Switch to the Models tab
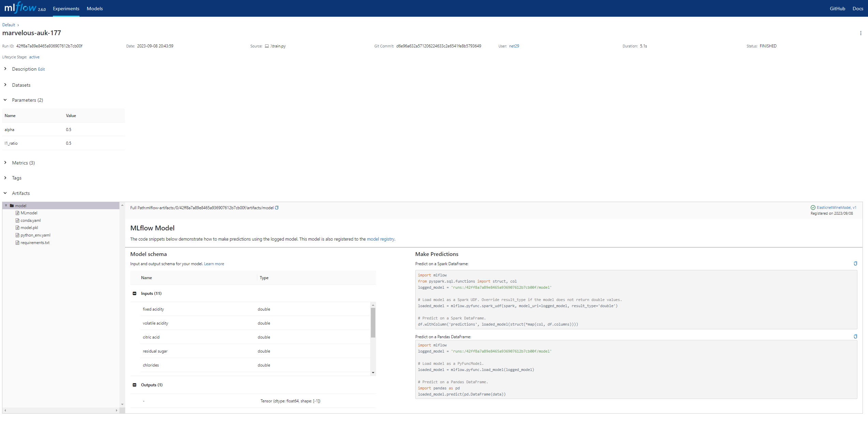Image resolution: width=868 pixels, height=429 pixels. tap(95, 9)
